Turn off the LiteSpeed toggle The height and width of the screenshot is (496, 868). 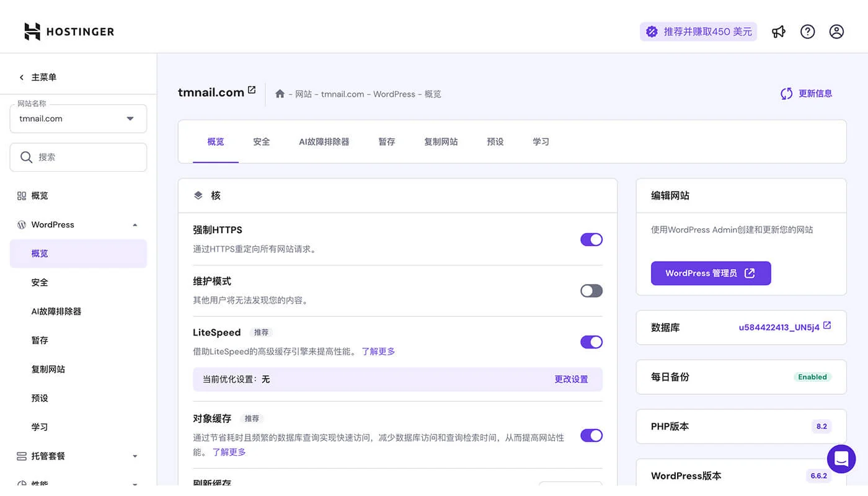[x=591, y=342]
